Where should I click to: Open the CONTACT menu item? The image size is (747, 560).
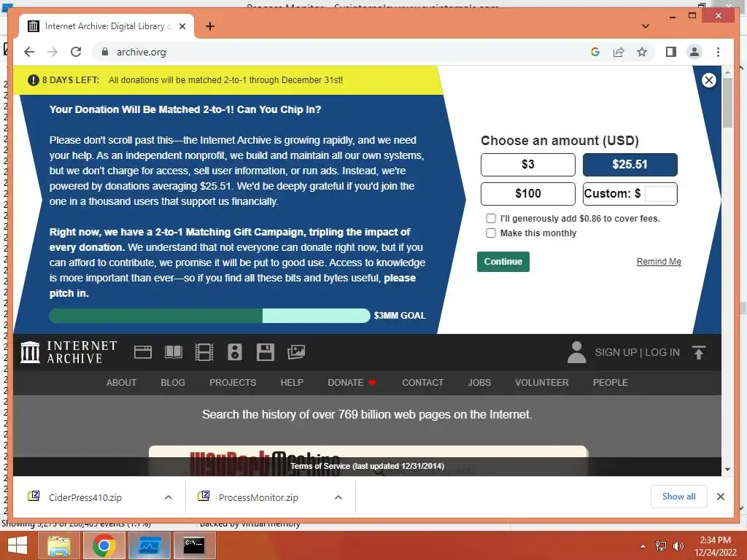(422, 382)
